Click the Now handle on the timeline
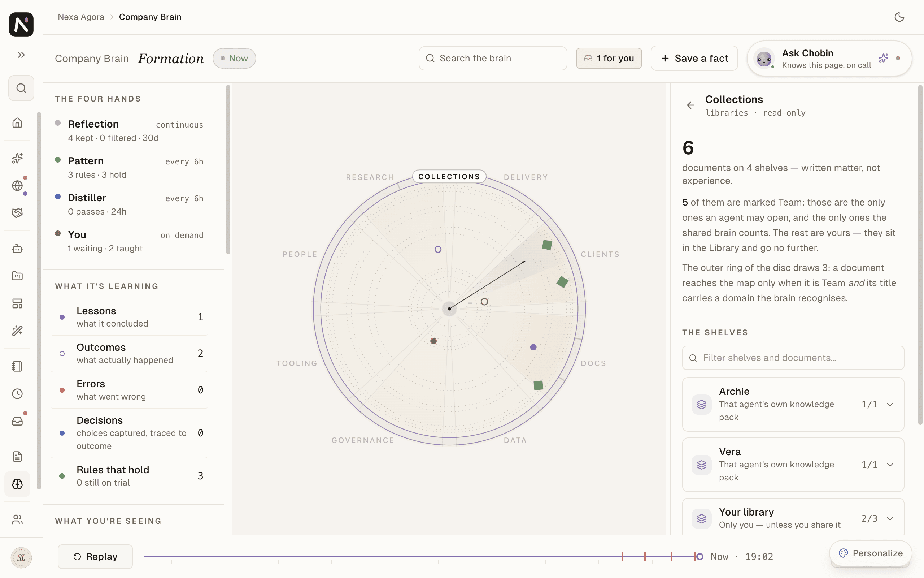924x578 pixels. 699,557
